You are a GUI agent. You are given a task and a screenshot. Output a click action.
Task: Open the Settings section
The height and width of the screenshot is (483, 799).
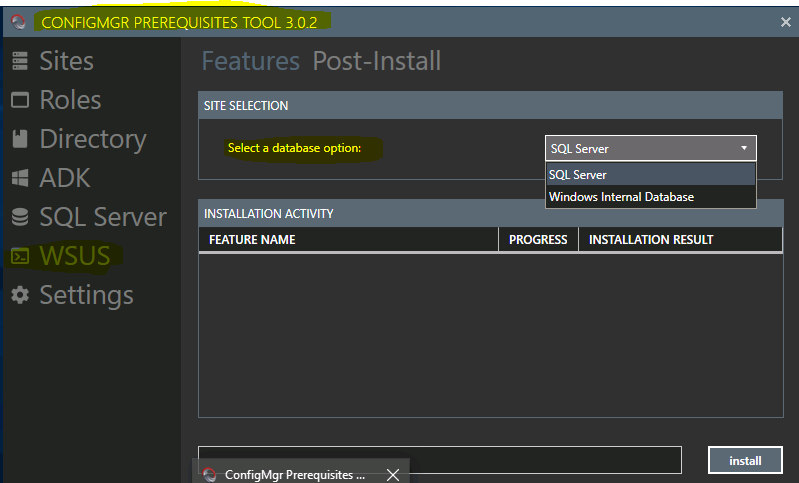pyautogui.click(x=87, y=296)
